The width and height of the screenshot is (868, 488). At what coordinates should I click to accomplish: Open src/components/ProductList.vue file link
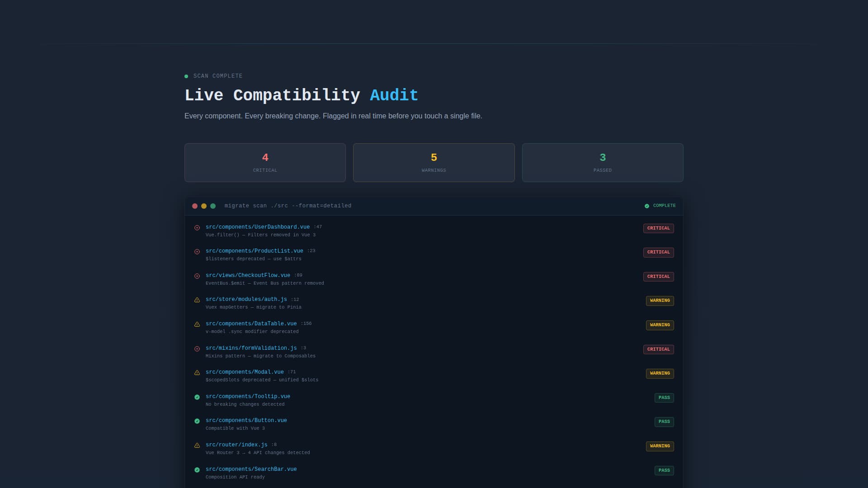point(255,251)
